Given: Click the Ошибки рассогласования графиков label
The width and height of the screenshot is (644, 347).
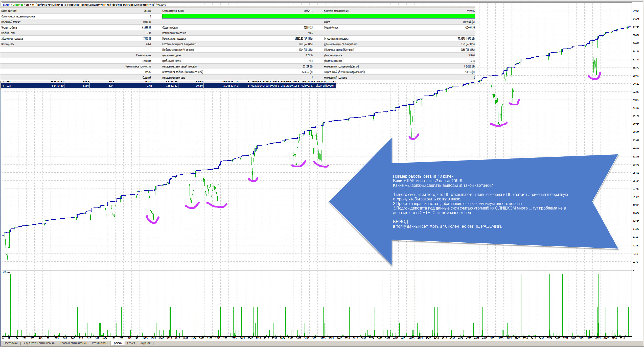Looking at the screenshot, I should pos(18,16).
